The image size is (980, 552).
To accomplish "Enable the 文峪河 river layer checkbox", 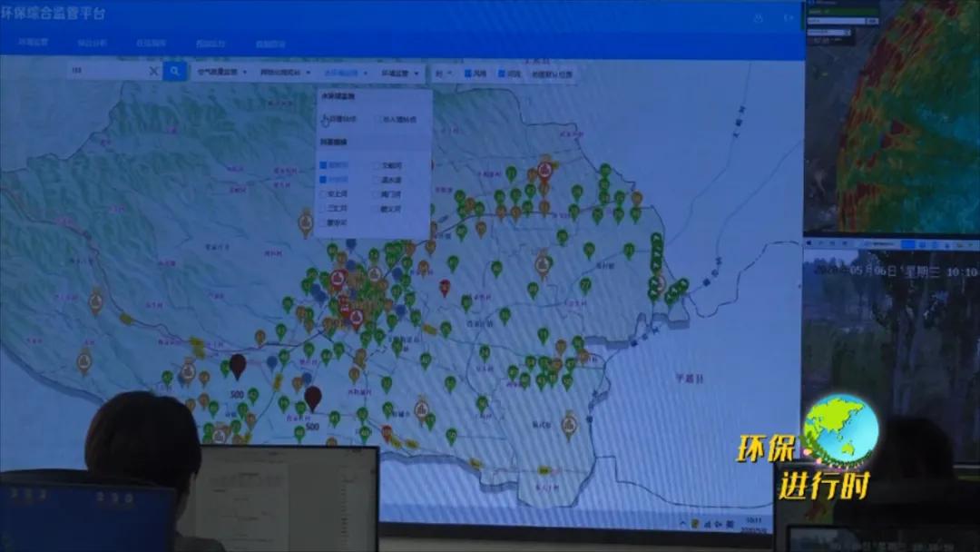I will click(x=376, y=164).
